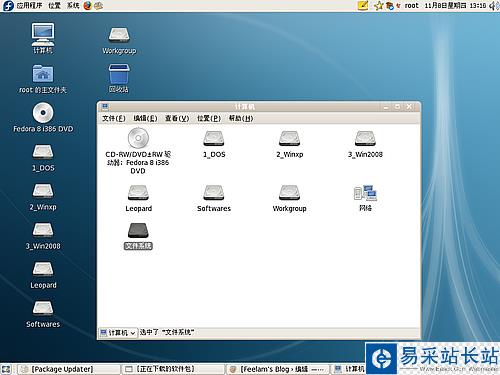Open the 计算机 (Computer) desktop icon
Screen dimensions: 500x375
pyautogui.click(x=43, y=38)
